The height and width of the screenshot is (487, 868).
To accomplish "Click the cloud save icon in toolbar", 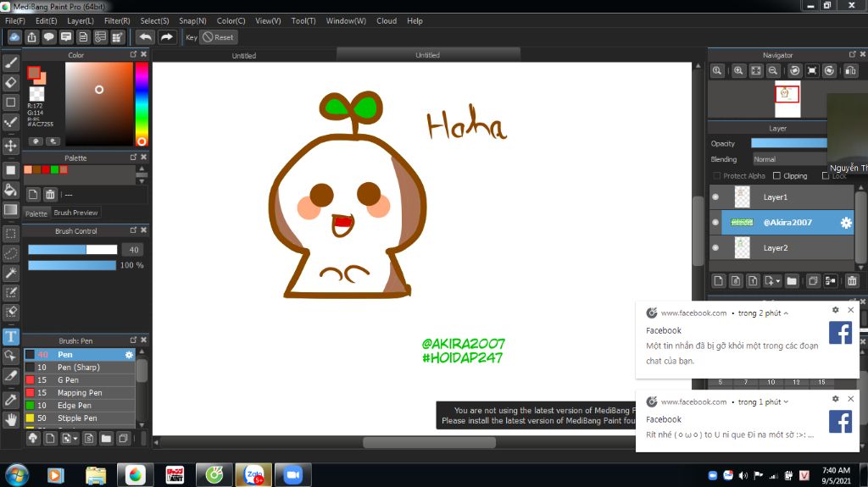I will pos(14,37).
